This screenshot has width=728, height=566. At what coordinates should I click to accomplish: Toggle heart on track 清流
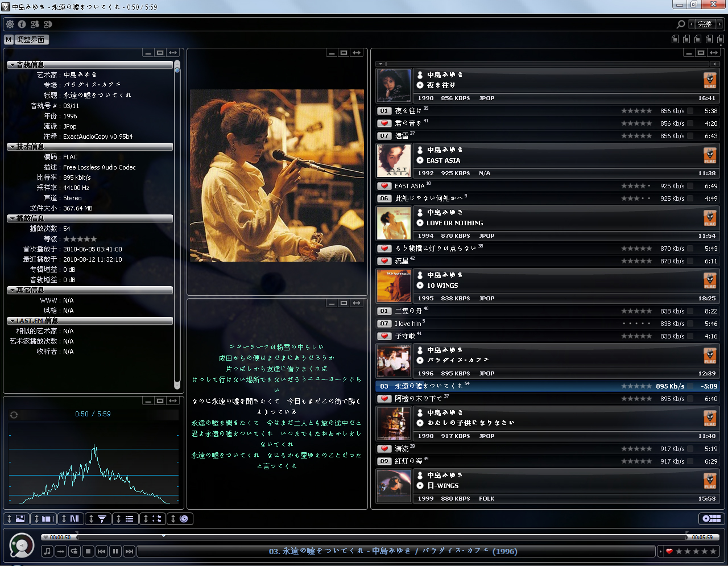click(384, 449)
